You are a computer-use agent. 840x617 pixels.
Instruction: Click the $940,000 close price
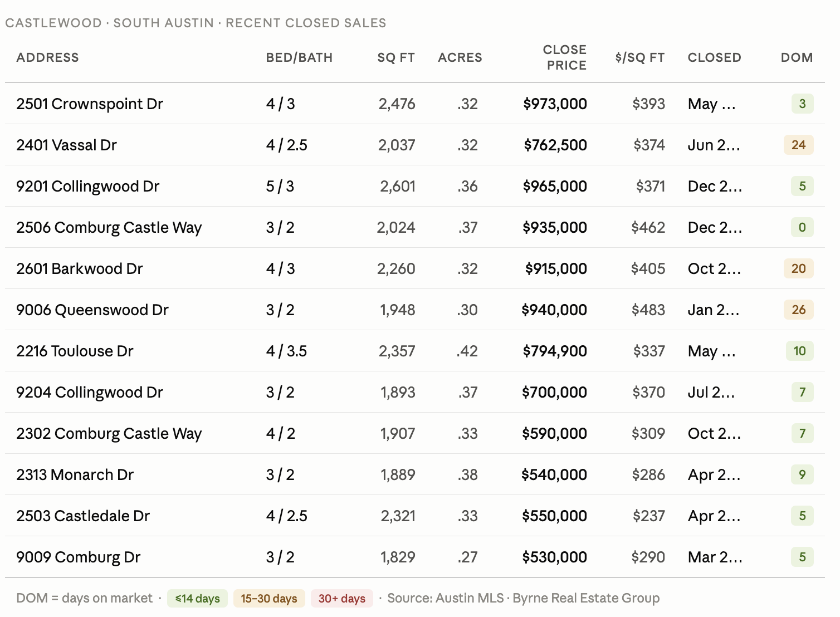click(554, 310)
